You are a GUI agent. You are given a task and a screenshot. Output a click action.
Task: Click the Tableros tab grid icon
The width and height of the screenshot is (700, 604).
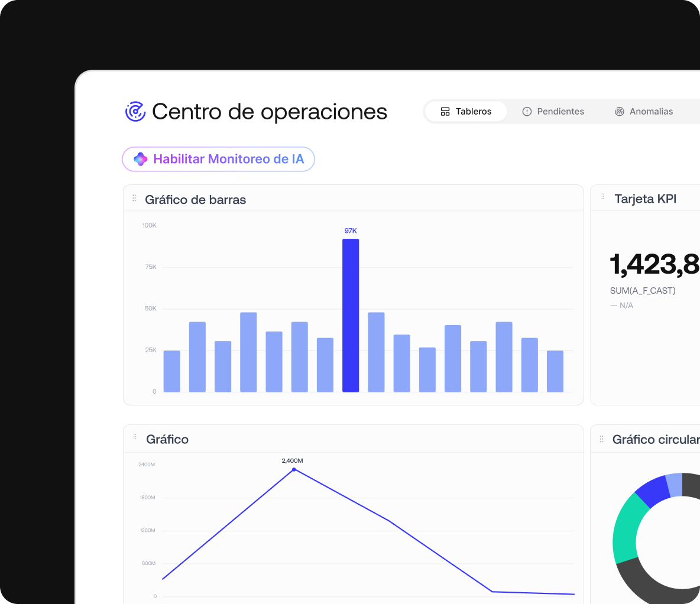click(x=445, y=112)
